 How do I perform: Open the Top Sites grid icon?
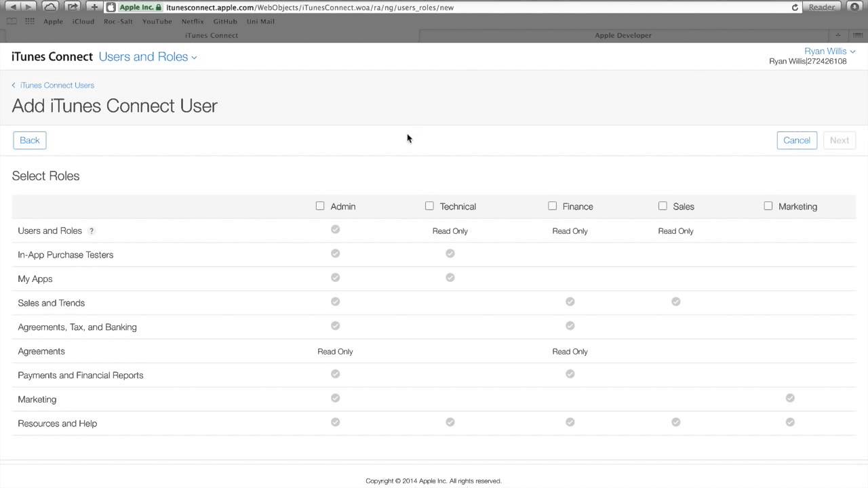click(29, 21)
